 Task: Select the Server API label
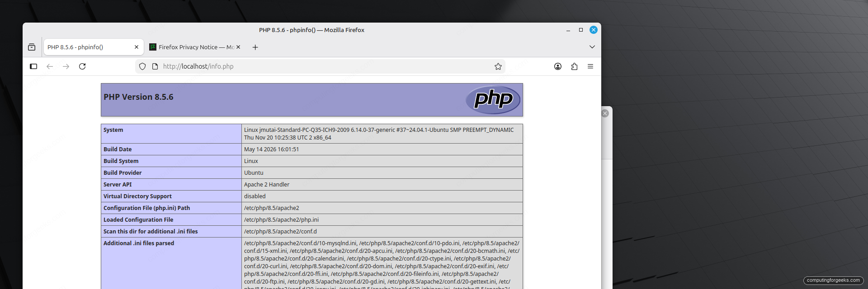[x=118, y=185]
